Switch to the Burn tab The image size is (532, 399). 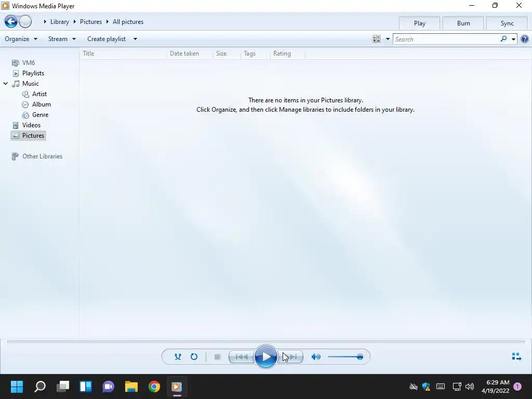tap(463, 23)
